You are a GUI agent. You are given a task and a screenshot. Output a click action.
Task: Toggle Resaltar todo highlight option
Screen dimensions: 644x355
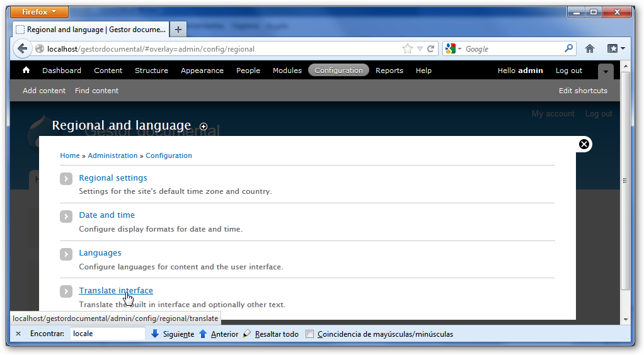pyautogui.click(x=271, y=334)
